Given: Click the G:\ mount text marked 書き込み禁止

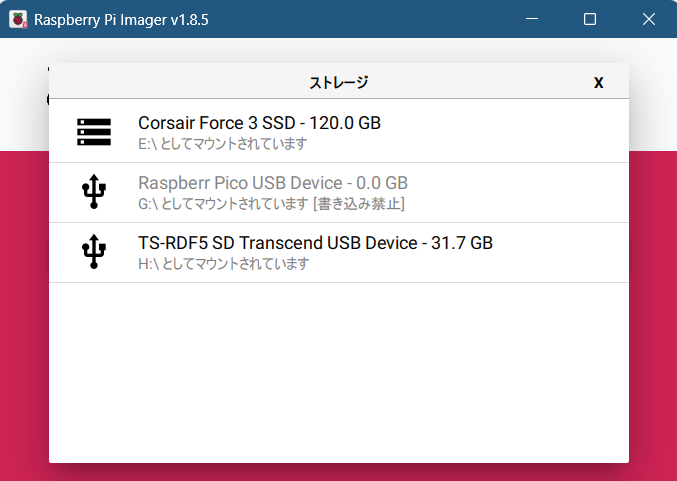Looking at the screenshot, I should coord(272,204).
